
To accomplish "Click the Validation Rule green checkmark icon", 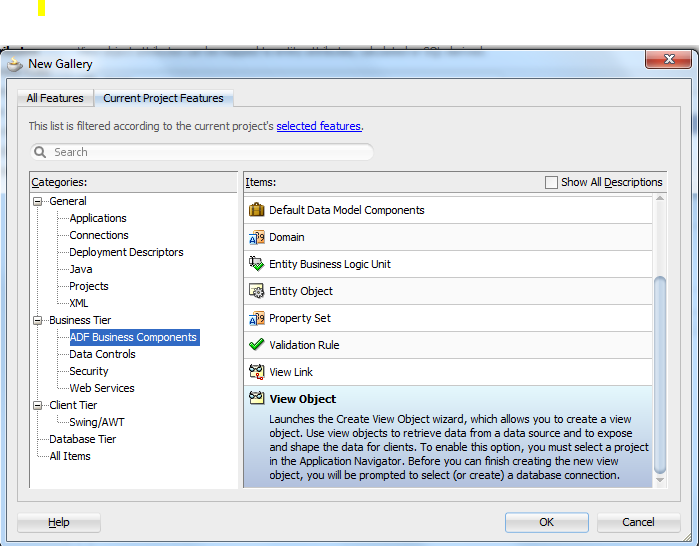I will point(256,345).
